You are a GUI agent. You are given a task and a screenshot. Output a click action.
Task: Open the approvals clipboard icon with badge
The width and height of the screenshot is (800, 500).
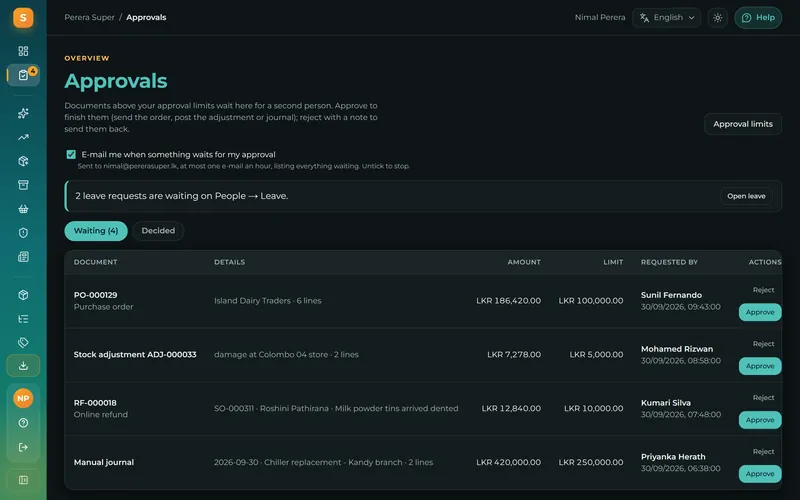[x=23, y=75]
